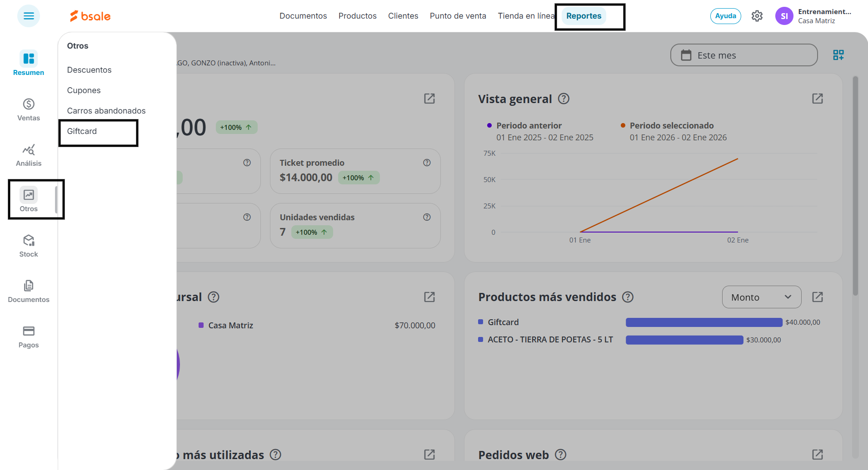Open the Stock sidebar section
Image resolution: width=868 pixels, height=470 pixels.
(x=29, y=246)
